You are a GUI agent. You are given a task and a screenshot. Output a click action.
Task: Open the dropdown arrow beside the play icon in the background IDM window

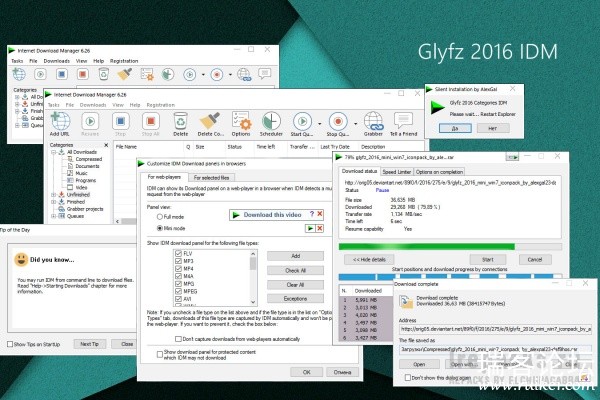(x=203, y=75)
